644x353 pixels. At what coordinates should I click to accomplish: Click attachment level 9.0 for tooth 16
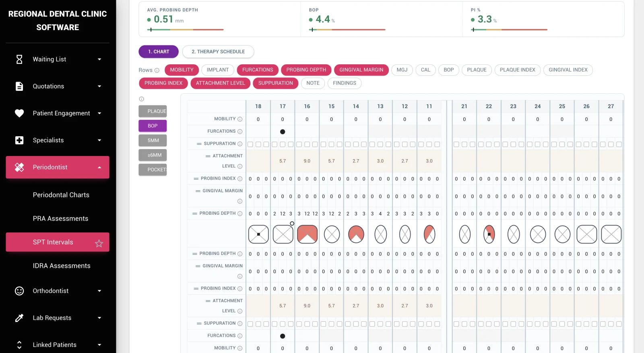307,161
